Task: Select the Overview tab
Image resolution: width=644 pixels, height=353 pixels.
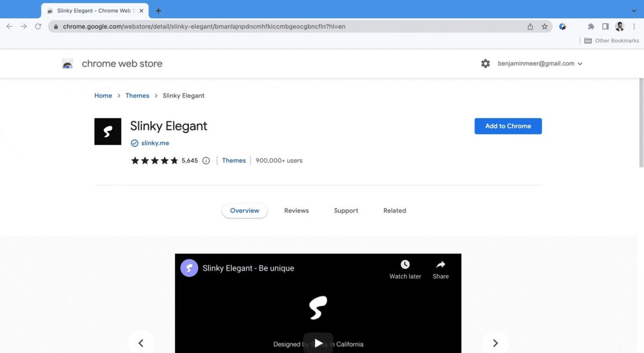Action: 245,211
